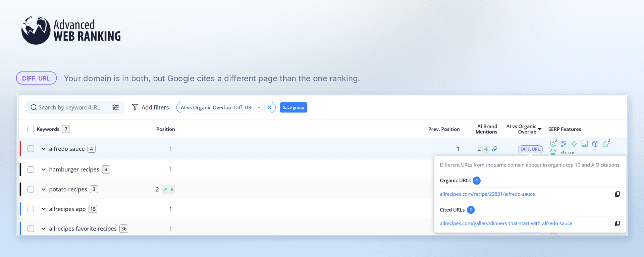Image resolution: width=644 pixels, height=257 pixels.
Task: Click the star reviews SERP feature icon
Action: pos(606,144)
